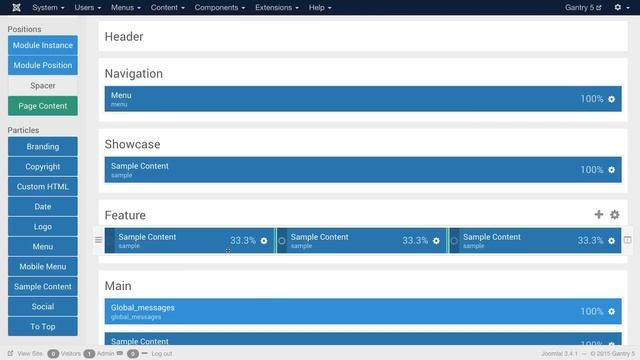
Task: Open the Users menu
Action: 87,7
